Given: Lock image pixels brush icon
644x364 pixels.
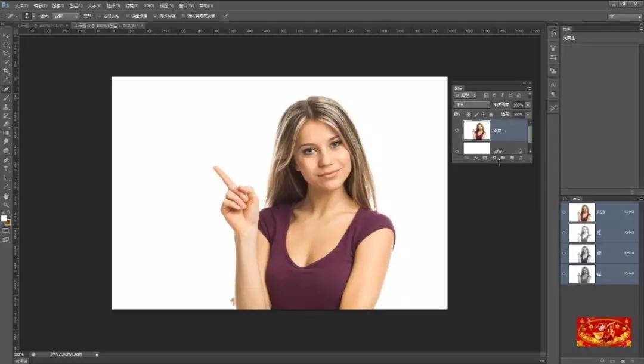Looking at the screenshot, I should tap(476, 115).
